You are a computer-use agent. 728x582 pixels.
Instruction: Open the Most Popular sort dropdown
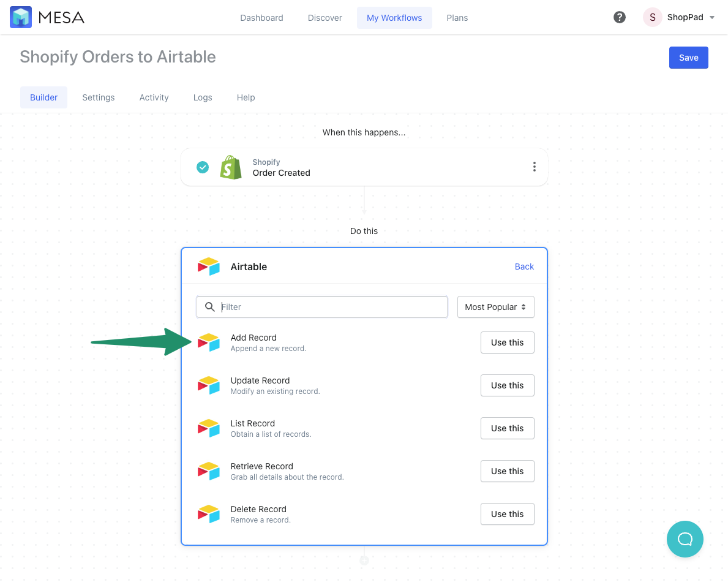(x=495, y=307)
